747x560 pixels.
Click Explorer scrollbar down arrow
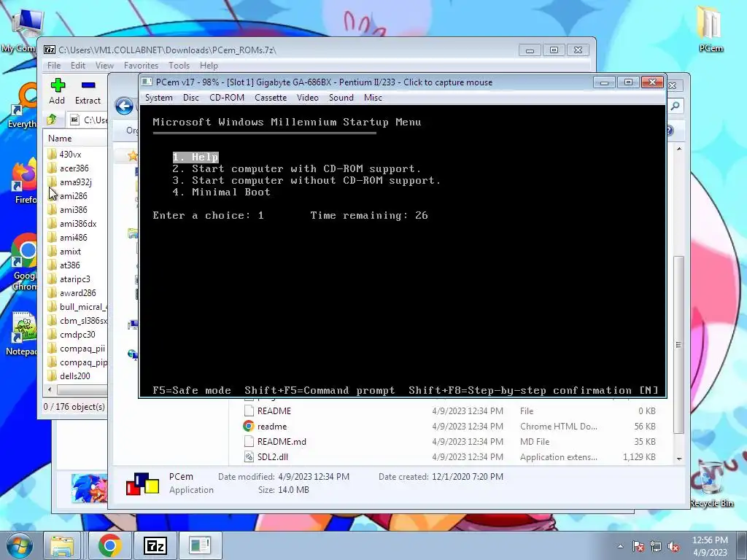click(x=679, y=459)
